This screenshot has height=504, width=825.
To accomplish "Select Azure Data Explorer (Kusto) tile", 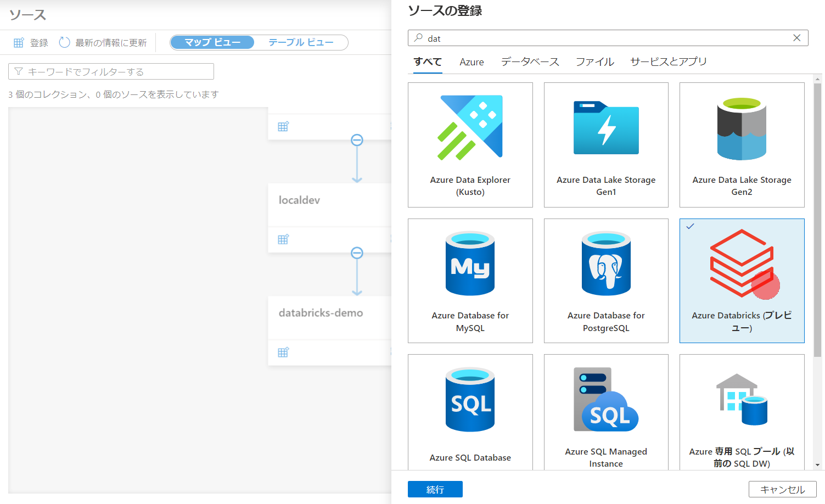I will [470, 145].
